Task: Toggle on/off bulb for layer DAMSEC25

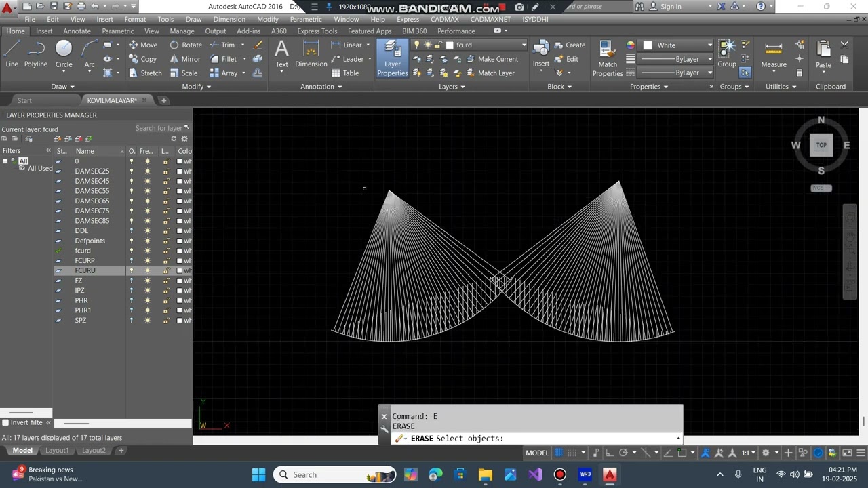Action: (132, 171)
